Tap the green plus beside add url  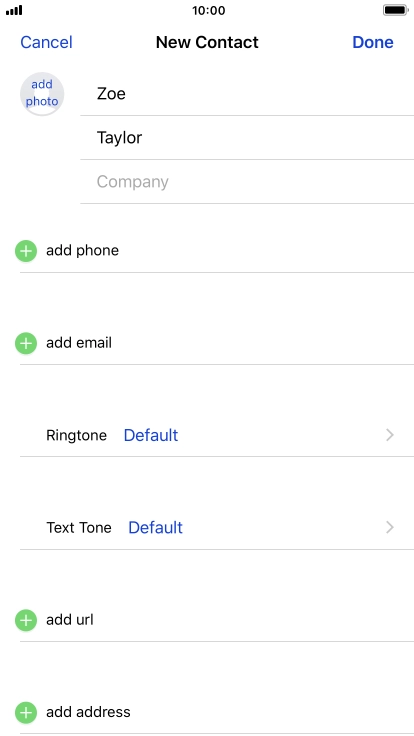pyautogui.click(x=26, y=620)
